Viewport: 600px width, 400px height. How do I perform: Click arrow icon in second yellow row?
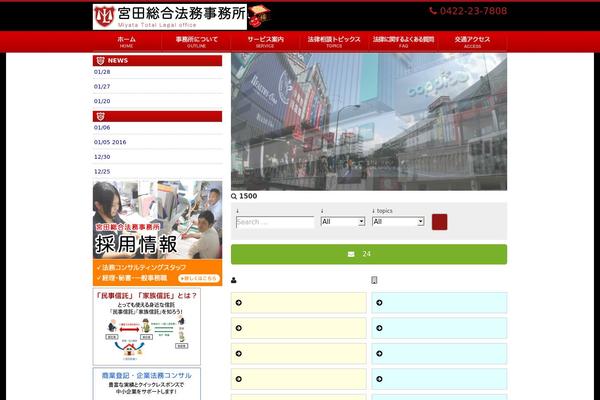click(x=239, y=328)
